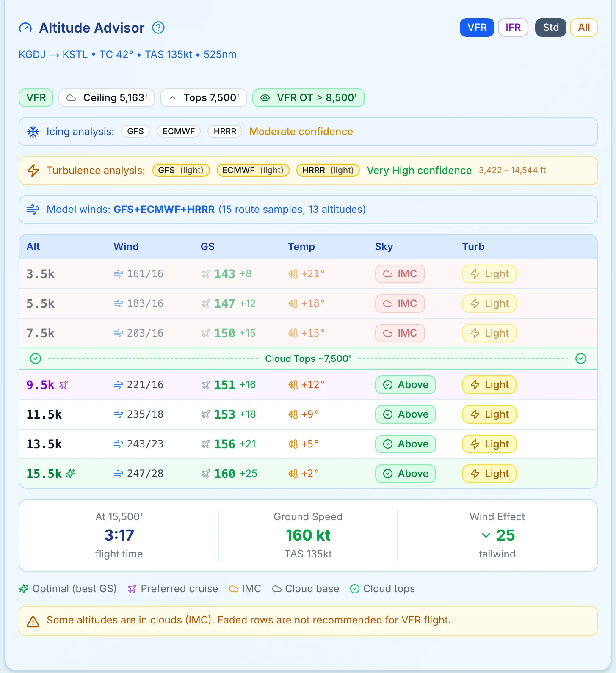This screenshot has height=673, width=616.
Task: Click the 3:17 flight time value
Action: [119, 535]
